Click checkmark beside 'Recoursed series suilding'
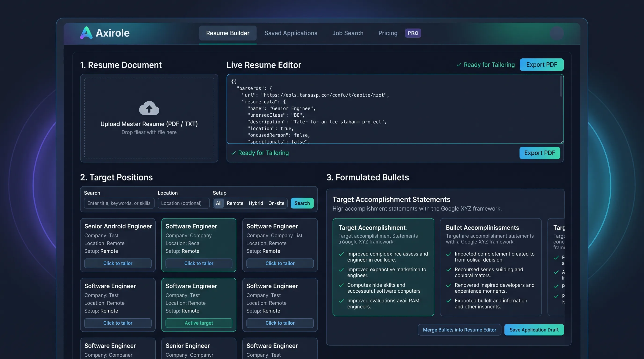This screenshot has width=644, height=359. click(x=449, y=270)
